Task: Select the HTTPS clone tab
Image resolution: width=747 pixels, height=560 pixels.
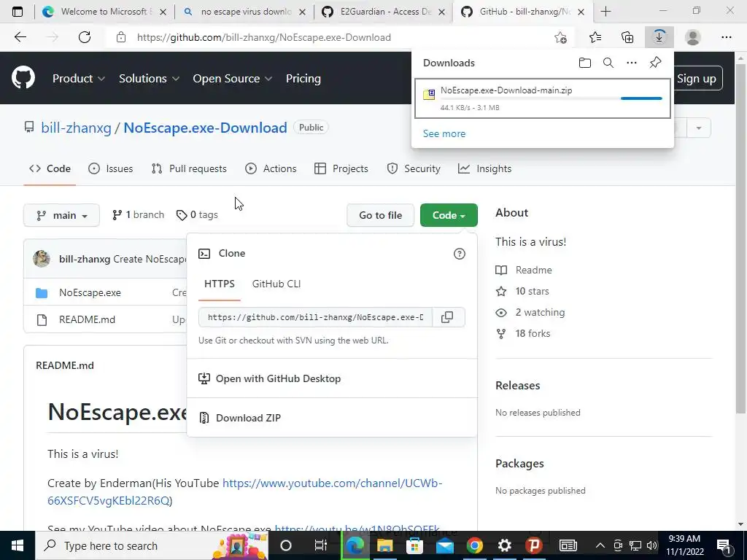Action: (x=220, y=284)
